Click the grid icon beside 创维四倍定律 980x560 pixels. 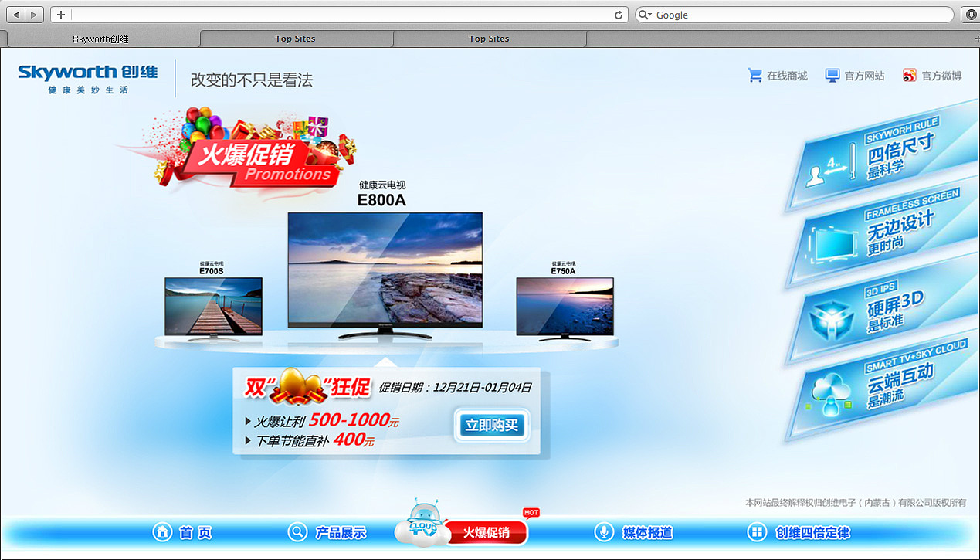click(758, 532)
